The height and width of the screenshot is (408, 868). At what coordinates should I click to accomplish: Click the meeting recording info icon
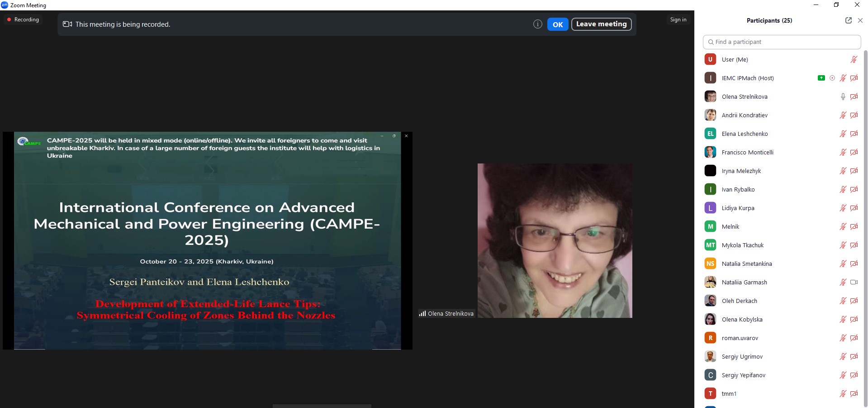click(537, 24)
